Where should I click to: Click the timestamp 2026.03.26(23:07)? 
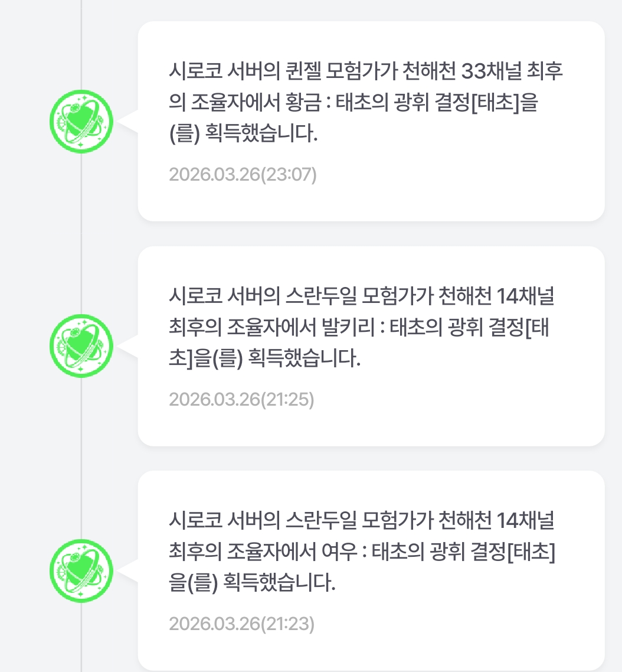(x=243, y=175)
